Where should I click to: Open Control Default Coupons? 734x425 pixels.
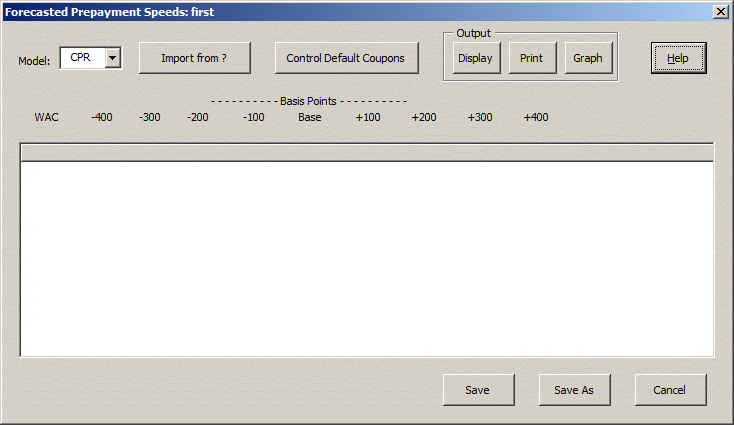[x=345, y=58]
